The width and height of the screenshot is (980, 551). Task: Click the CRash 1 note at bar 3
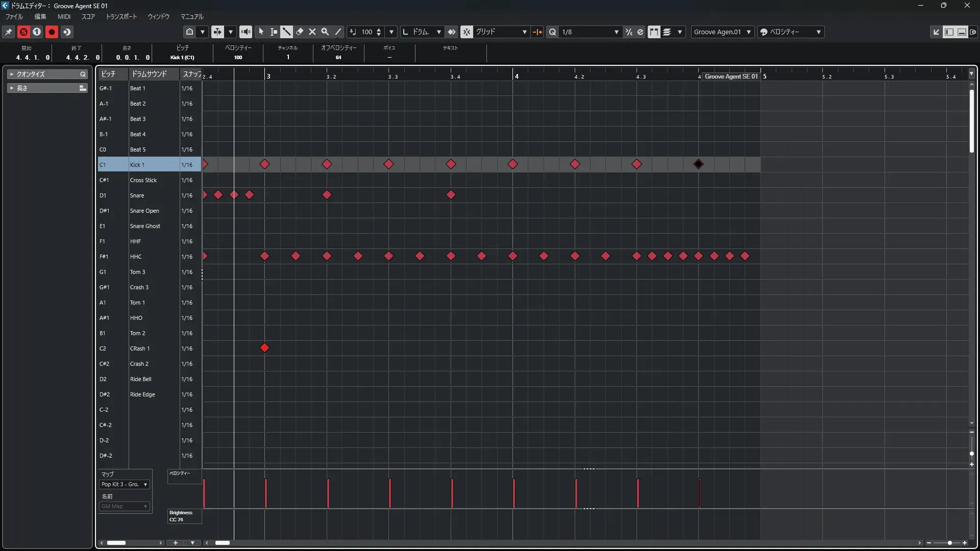coord(264,348)
